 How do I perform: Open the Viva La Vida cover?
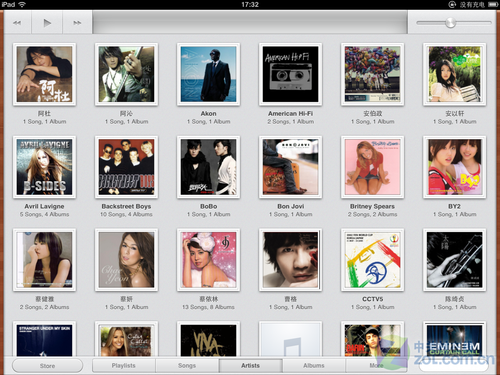click(208, 339)
